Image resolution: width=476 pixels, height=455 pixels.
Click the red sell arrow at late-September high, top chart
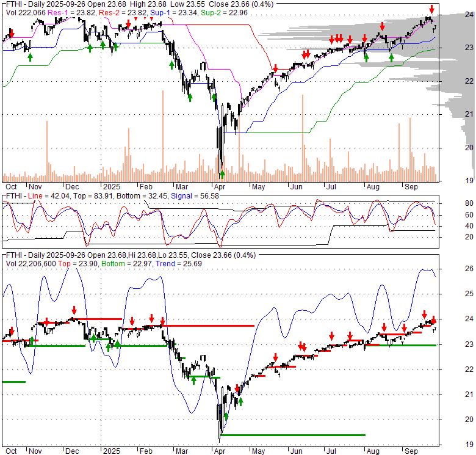tap(431, 9)
